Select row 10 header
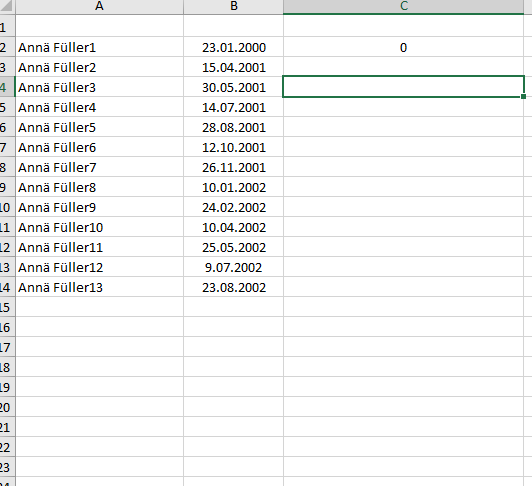The image size is (532, 486). pyautogui.click(x=7, y=207)
